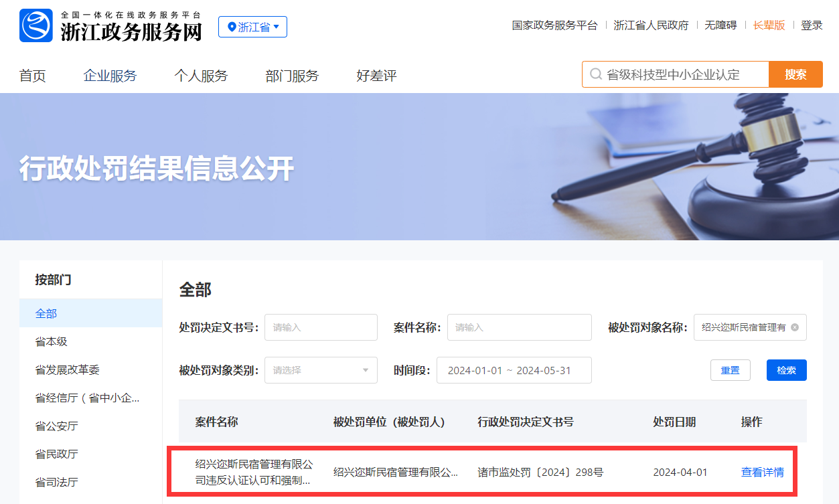Viewport: 839px width, 504px height.
Task: Switch to 长辈版 elder mode
Action: point(769,25)
